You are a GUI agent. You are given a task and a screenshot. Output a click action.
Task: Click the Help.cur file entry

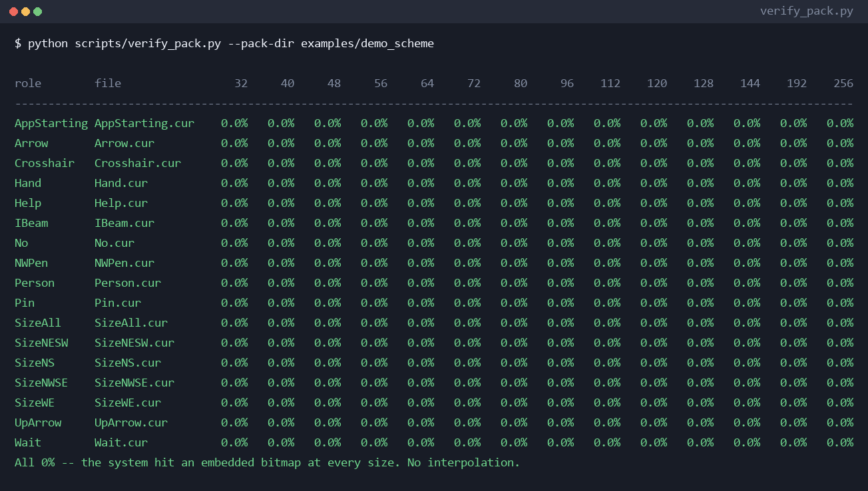pos(121,203)
